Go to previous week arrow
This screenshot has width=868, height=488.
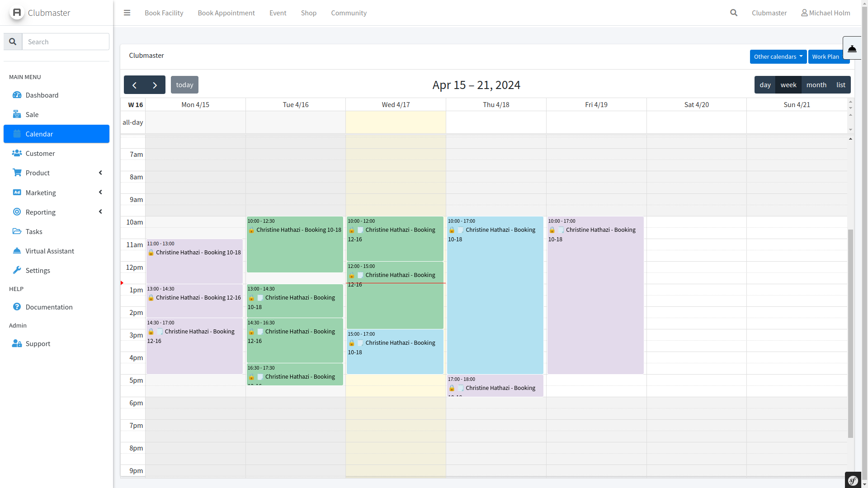pyautogui.click(x=134, y=85)
